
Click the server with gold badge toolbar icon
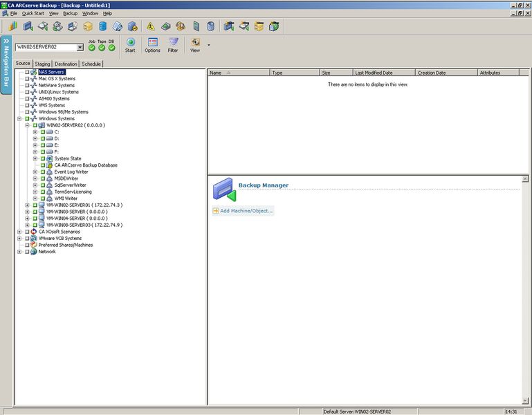[x=132, y=26]
